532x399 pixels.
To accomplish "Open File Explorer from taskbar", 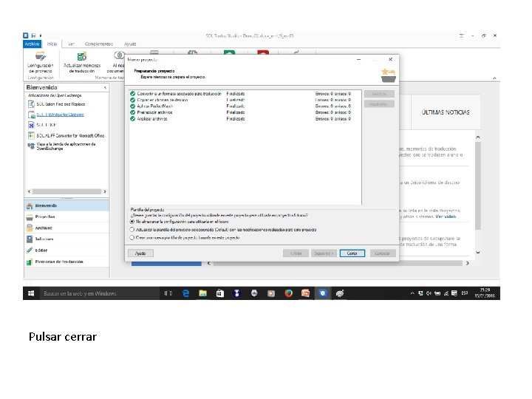I will [x=203, y=293].
